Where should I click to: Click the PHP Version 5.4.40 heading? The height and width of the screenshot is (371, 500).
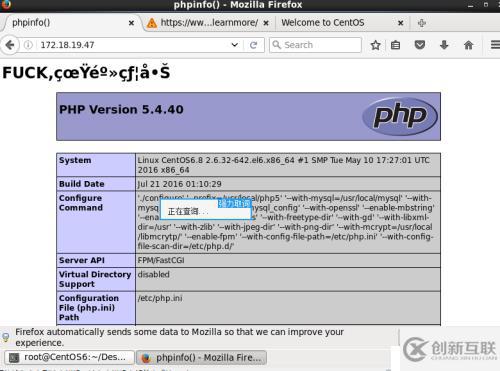[121, 109]
